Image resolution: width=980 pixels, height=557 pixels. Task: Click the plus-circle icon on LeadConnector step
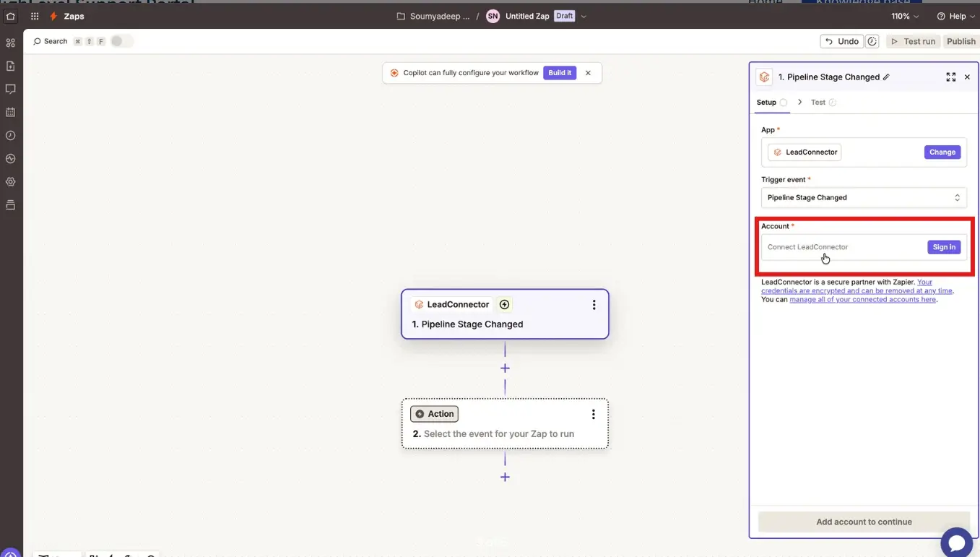point(505,305)
